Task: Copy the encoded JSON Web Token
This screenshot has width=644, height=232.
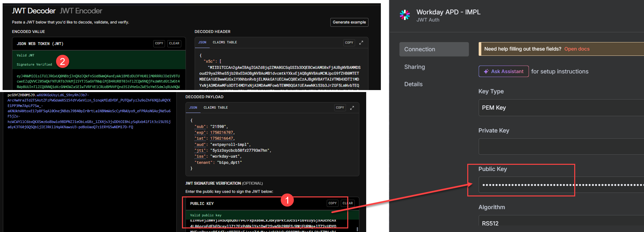Action: pos(159,43)
